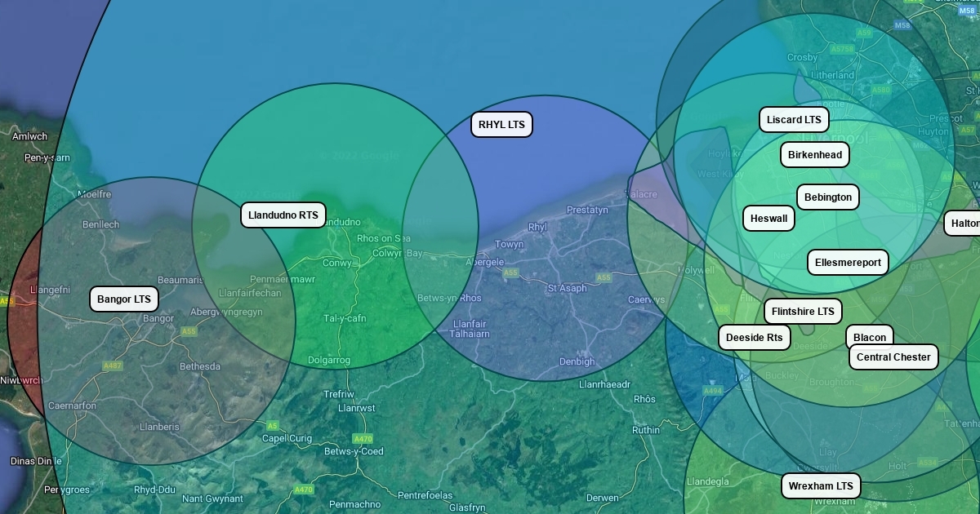Click the A470 shield near Betws-y-Coed

(x=363, y=439)
